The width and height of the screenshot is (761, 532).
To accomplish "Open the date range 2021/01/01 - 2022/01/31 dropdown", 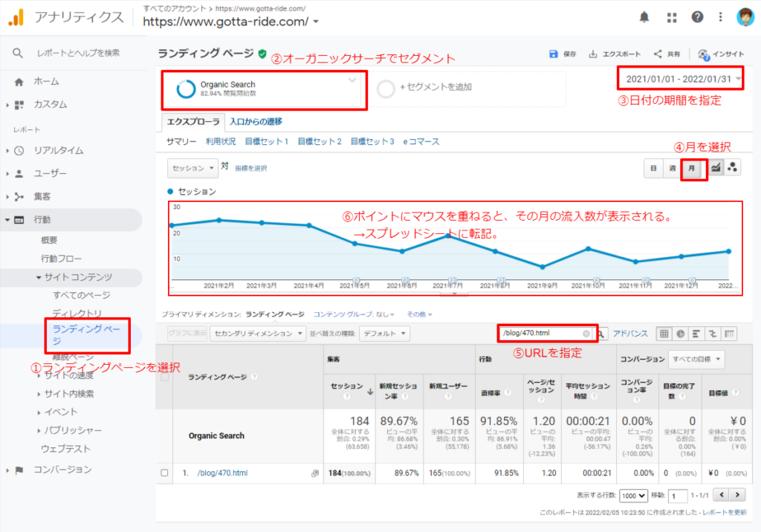I will click(x=679, y=78).
